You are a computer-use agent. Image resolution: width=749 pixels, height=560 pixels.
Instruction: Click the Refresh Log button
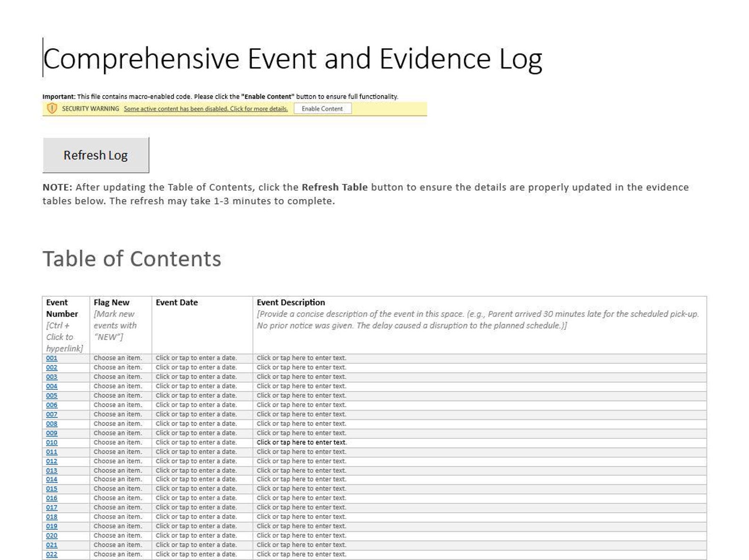tap(96, 155)
